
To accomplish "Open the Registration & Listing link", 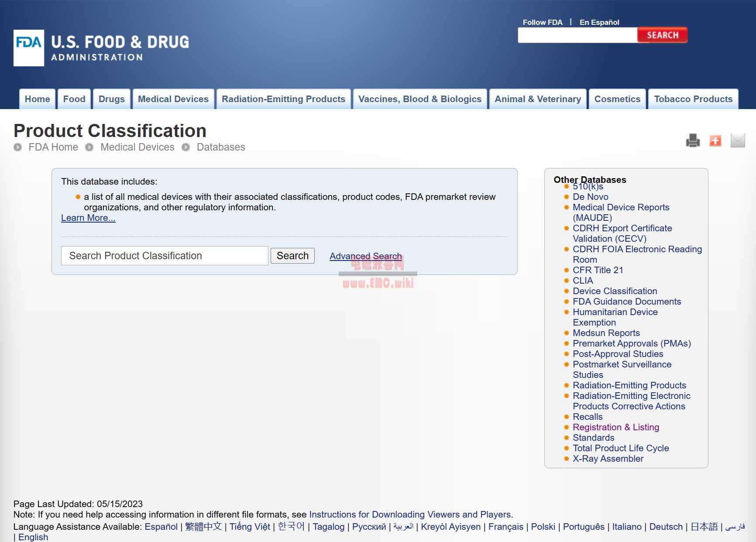I will coord(616,427).
